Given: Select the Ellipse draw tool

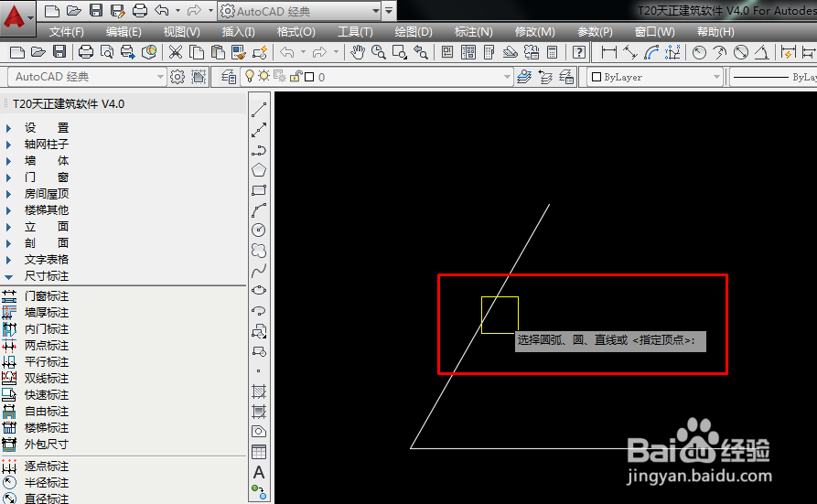Looking at the screenshot, I should coord(259,290).
